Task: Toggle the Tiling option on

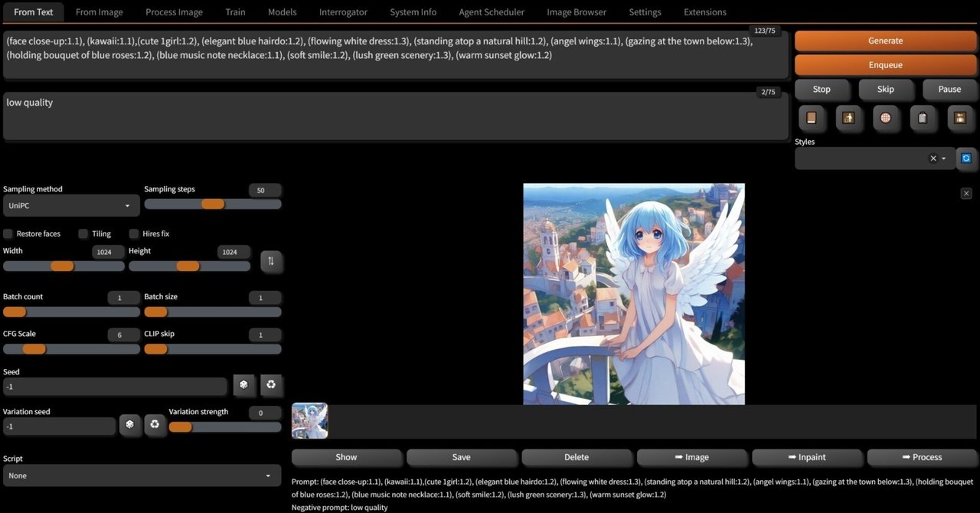Action: click(x=83, y=234)
